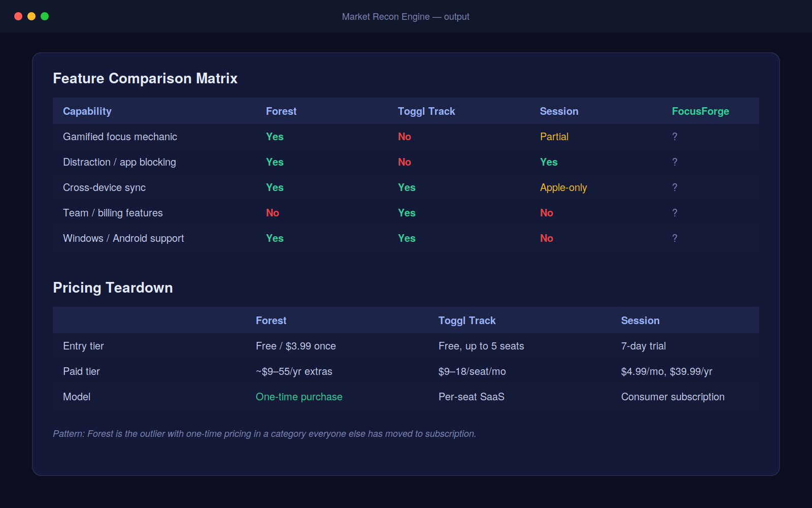Select the 'FocusForge' column header
Viewport: 812px width, 508px height.
coord(700,111)
